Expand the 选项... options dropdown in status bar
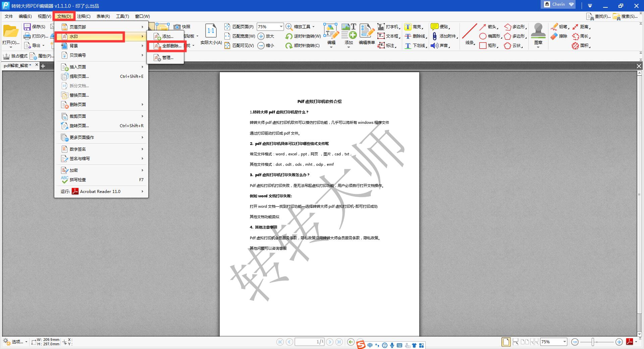644x349 pixels. click(x=26, y=342)
